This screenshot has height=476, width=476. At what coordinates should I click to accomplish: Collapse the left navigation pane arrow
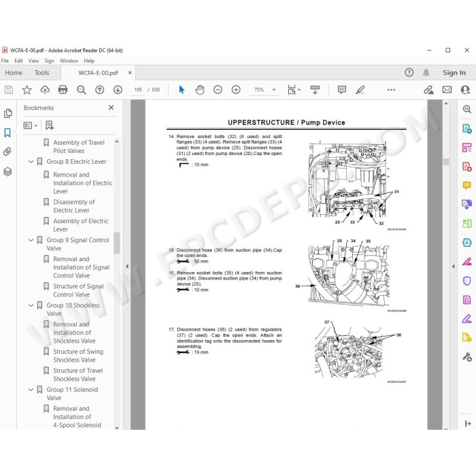(127, 267)
